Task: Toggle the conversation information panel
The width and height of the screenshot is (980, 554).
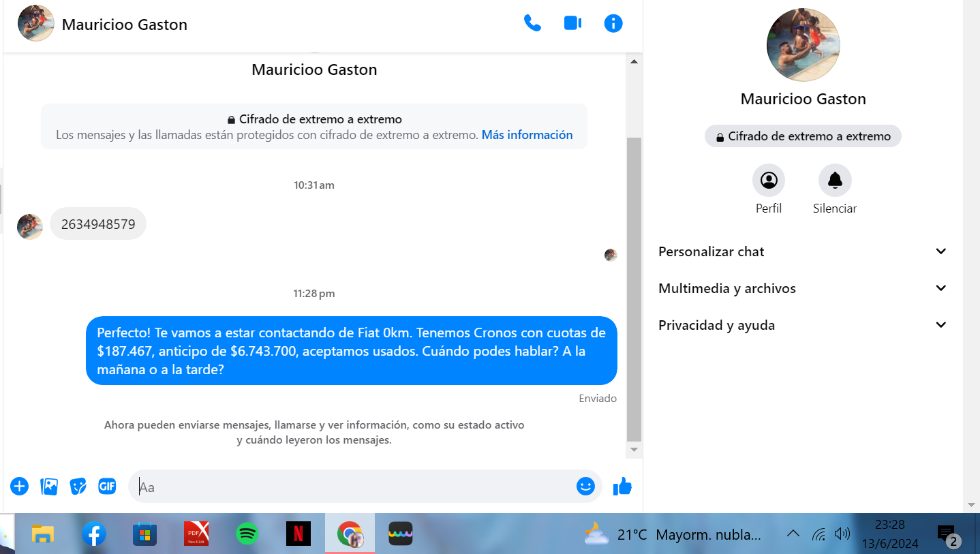Action: pos(613,24)
